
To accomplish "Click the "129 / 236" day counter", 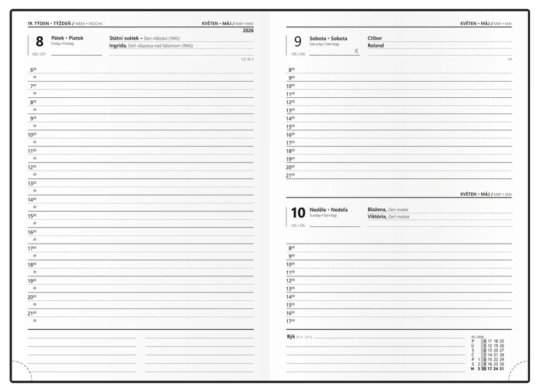I will tap(298, 54).
